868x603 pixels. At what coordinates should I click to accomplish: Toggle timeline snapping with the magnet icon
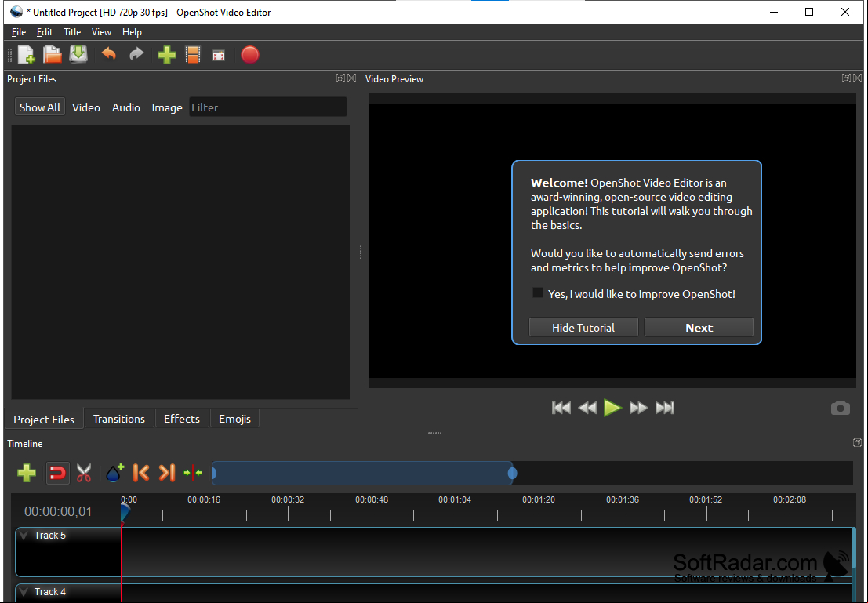pyautogui.click(x=57, y=473)
